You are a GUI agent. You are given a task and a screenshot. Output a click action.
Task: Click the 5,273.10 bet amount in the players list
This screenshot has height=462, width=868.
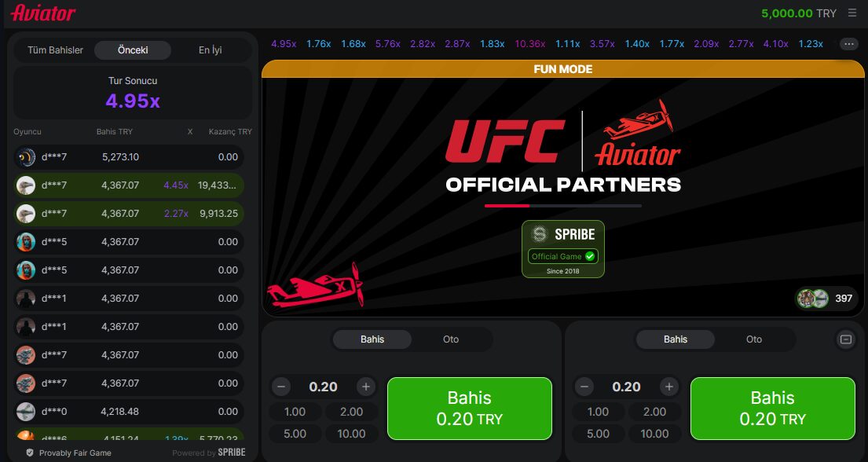(x=120, y=157)
